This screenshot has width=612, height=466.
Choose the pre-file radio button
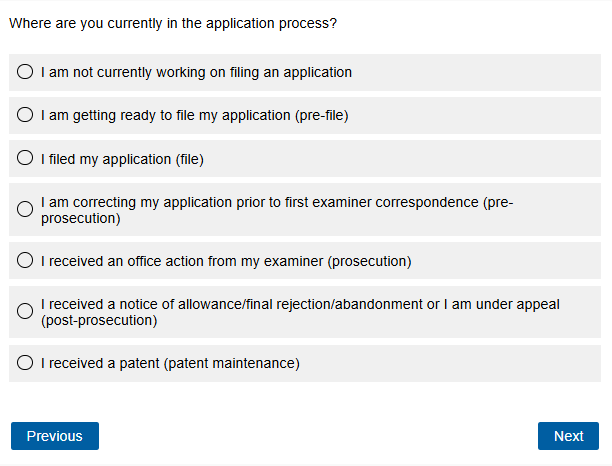click(x=26, y=115)
